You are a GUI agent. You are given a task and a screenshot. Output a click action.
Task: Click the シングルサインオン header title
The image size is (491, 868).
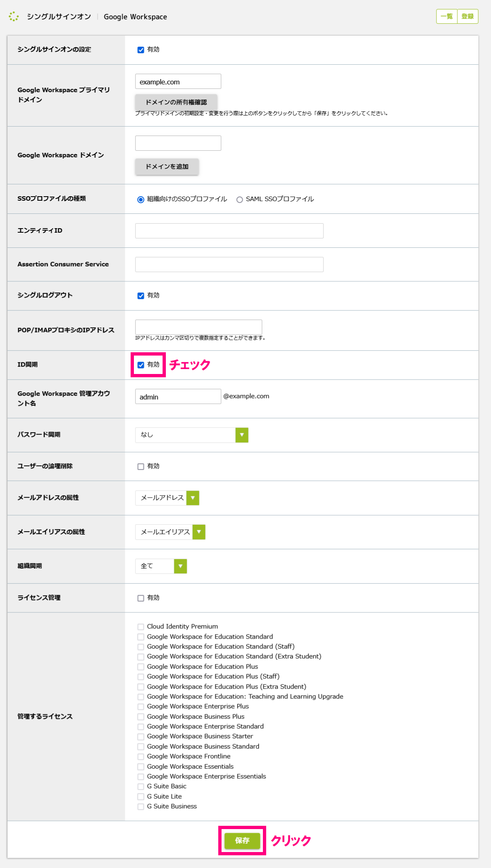[59, 16]
